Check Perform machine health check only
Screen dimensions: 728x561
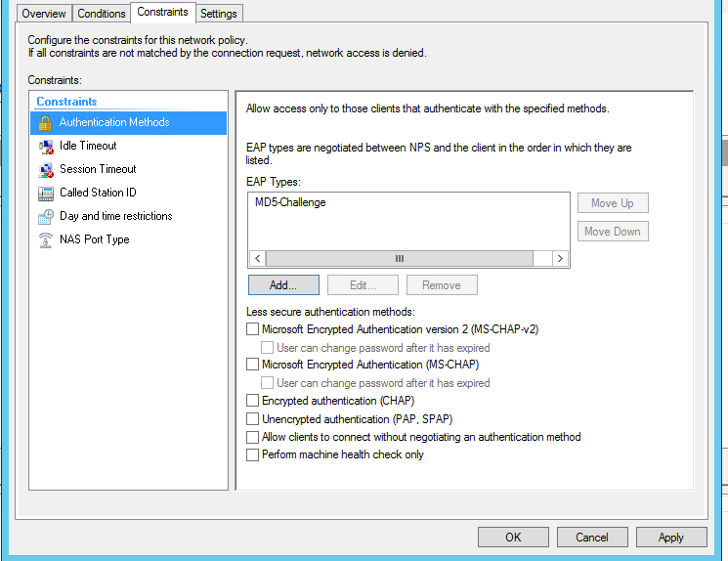tap(252, 454)
